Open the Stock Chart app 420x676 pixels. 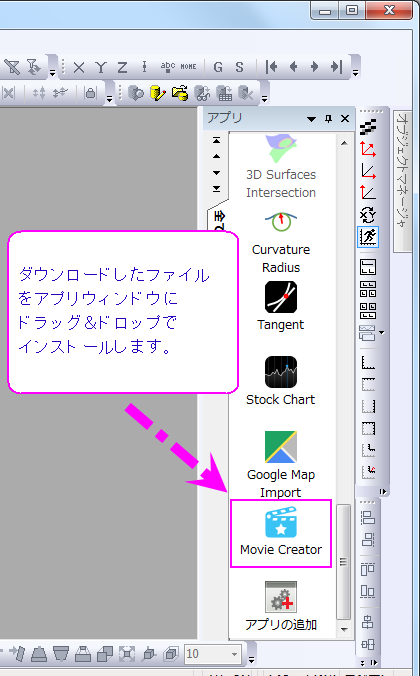pyautogui.click(x=281, y=381)
